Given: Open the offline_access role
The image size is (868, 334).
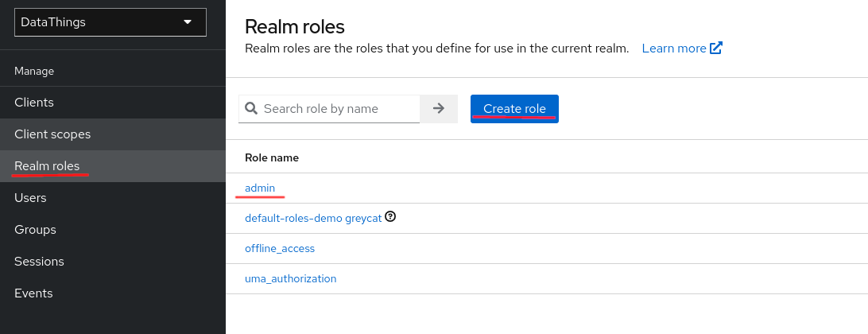Looking at the screenshot, I should [x=280, y=249].
